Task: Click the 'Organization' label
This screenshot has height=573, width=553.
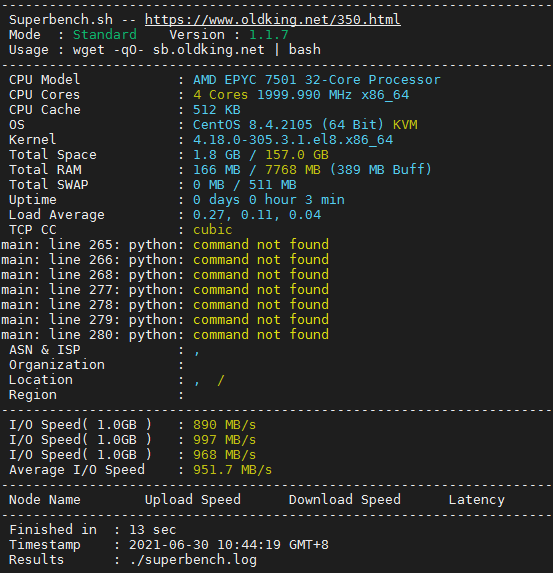Action: click(57, 365)
